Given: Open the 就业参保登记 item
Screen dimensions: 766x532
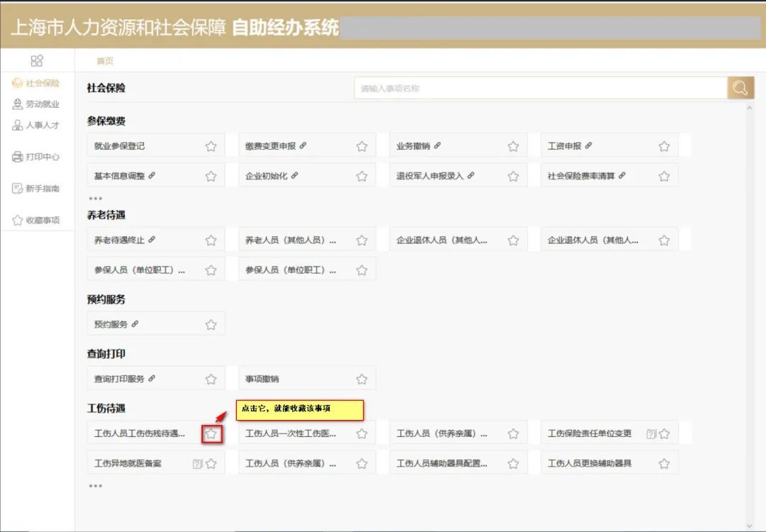Looking at the screenshot, I should [156, 145].
